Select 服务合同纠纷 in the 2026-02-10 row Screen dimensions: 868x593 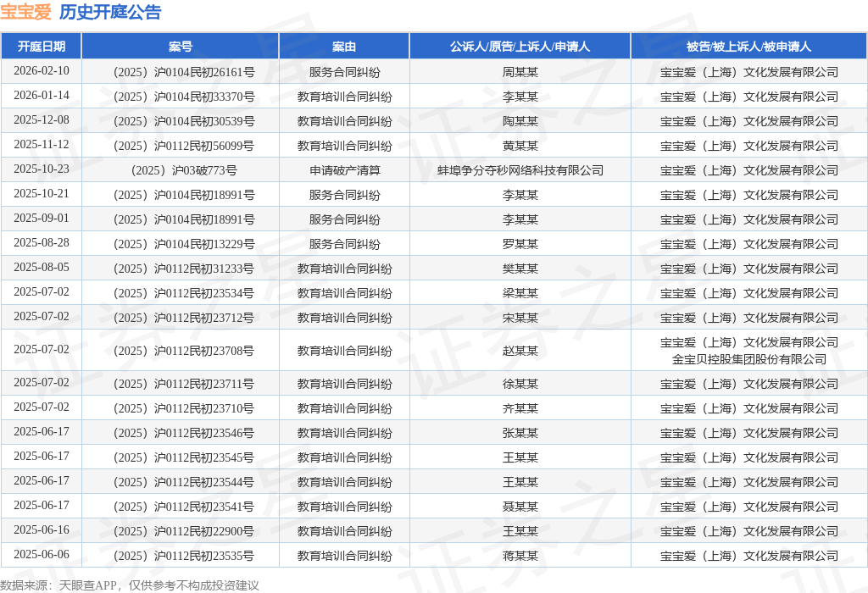345,72
